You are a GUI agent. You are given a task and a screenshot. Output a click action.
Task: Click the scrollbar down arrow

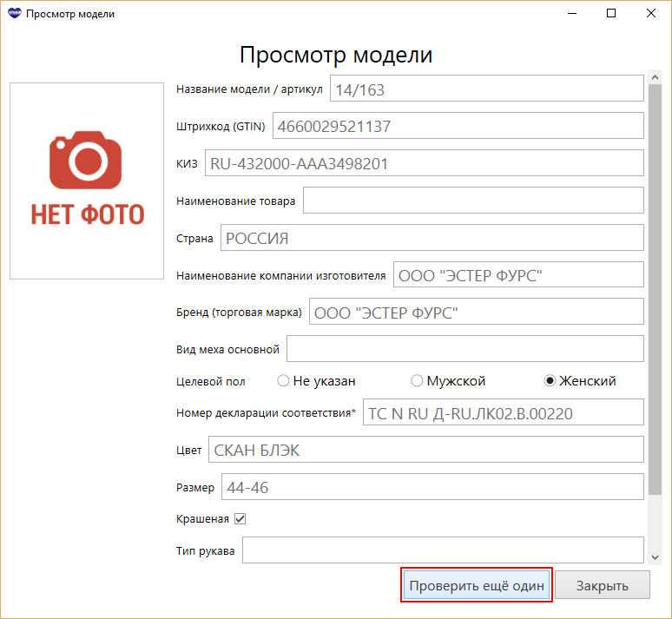655,557
